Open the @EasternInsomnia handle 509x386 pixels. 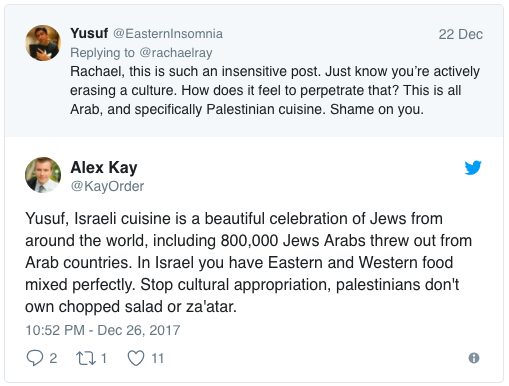[x=168, y=34]
